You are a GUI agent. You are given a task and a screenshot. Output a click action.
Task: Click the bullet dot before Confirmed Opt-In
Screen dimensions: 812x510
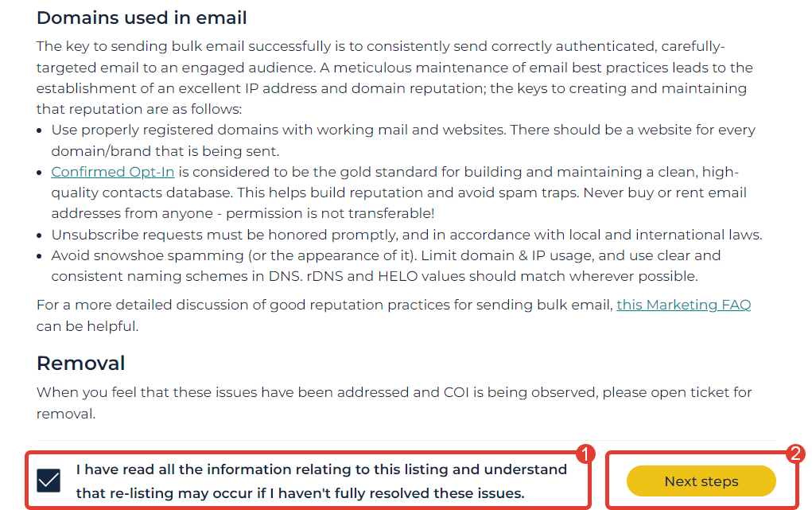coord(39,173)
